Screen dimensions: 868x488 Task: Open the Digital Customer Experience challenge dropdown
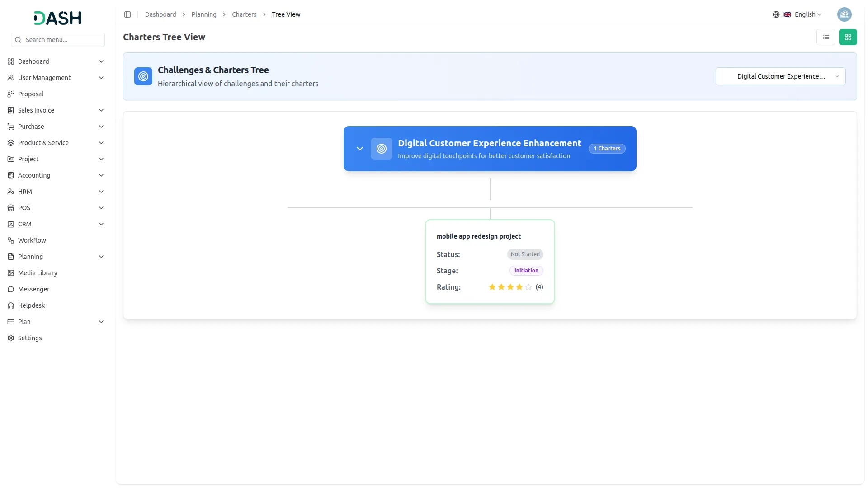(780, 76)
